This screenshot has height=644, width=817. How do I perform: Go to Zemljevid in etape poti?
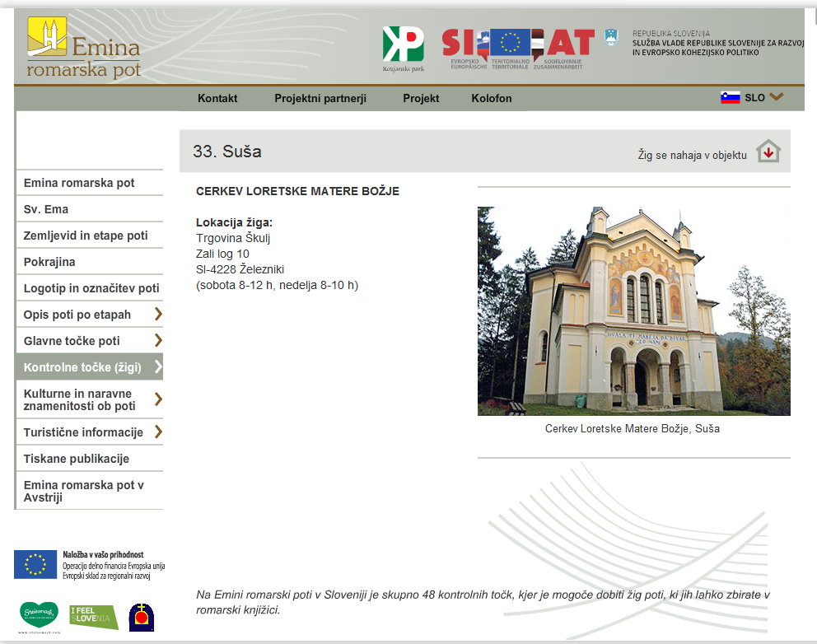[x=86, y=236]
